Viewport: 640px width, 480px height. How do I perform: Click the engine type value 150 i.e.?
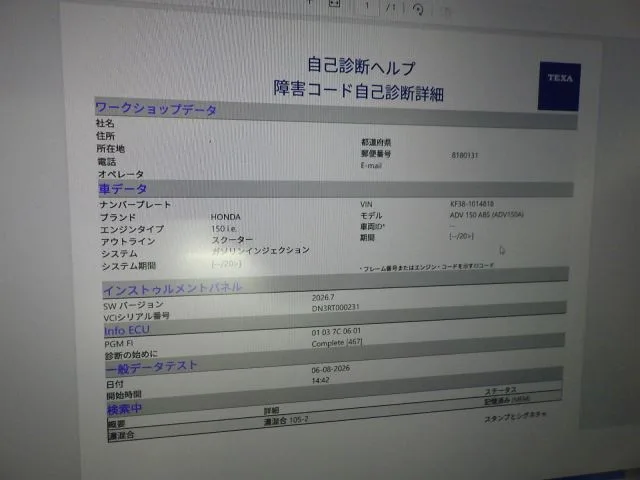[x=224, y=229]
